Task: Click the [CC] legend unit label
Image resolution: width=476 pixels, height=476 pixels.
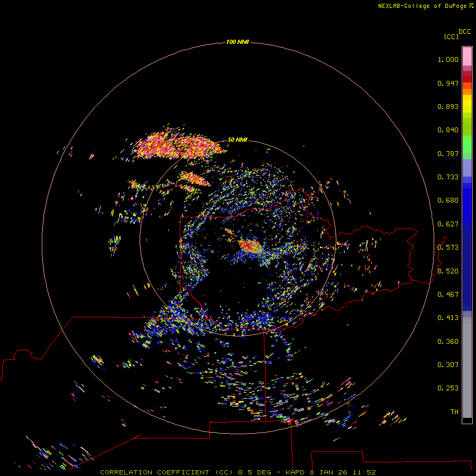Action: tap(451, 36)
